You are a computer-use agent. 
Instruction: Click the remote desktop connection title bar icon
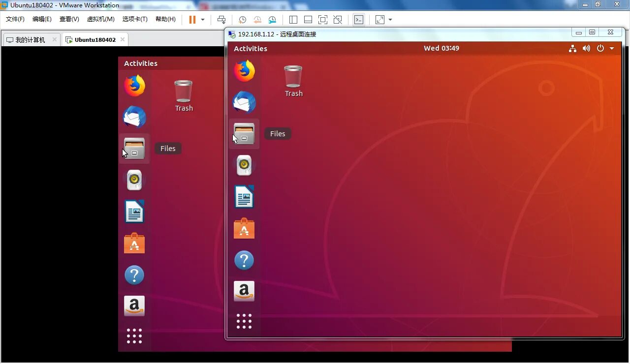coord(232,34)
